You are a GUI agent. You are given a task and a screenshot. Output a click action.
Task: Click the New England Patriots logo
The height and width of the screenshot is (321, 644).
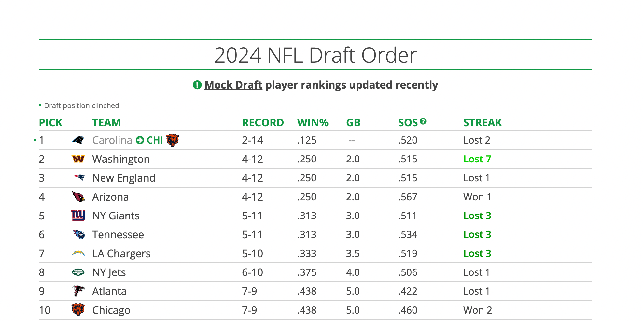(78, 178)
